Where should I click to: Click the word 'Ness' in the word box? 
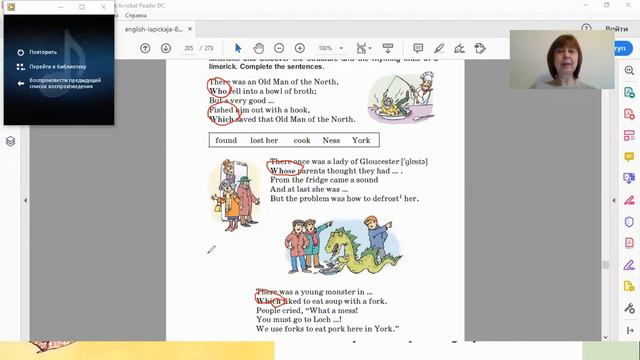(331, 140)
